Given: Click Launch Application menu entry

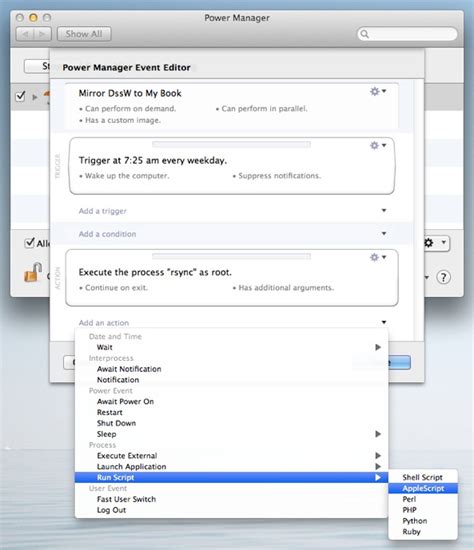Looking at the screenshot, I should point(132,467).
